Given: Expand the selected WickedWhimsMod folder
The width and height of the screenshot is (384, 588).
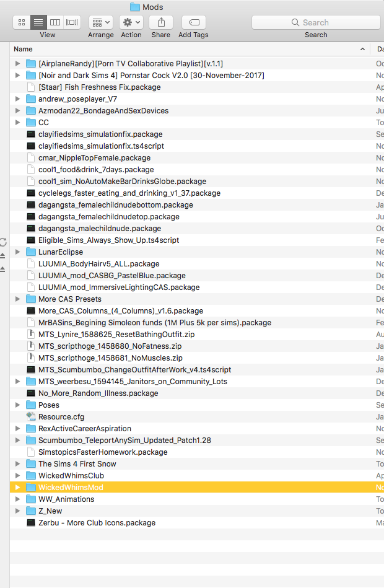Looking at the screenshot, I should (x=17, y=488).
